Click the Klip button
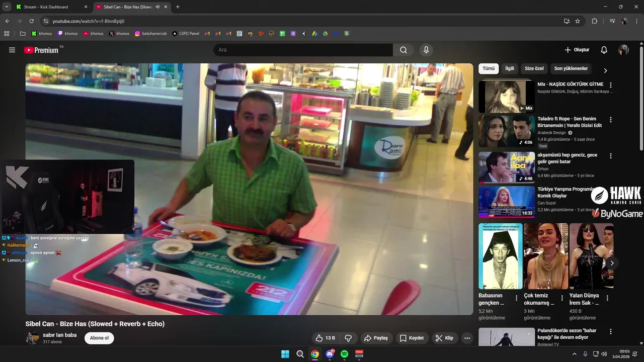644x362 pixels. click(444, 338)
